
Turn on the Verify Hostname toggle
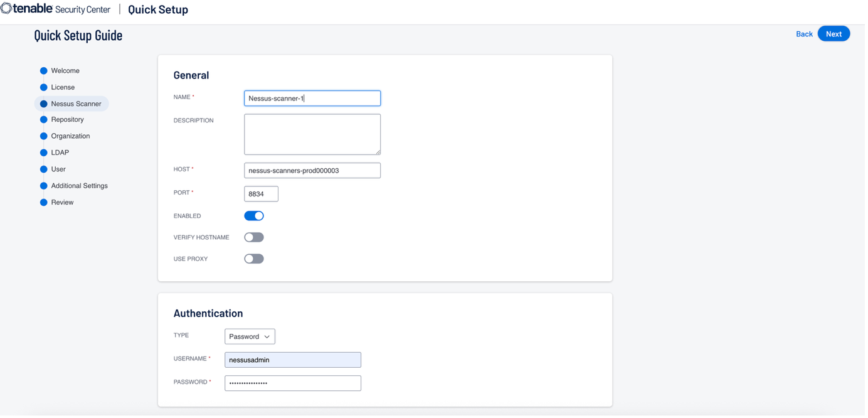[254, 237]
